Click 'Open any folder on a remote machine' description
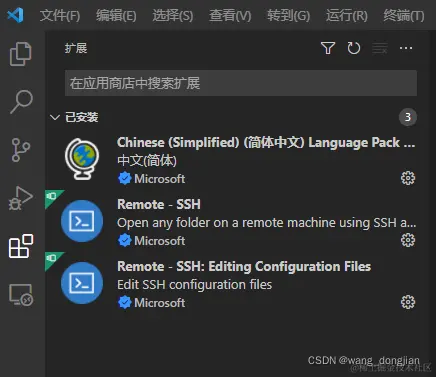Image resolution: width=436 pixels, height=377 pixels. [267, 223]
